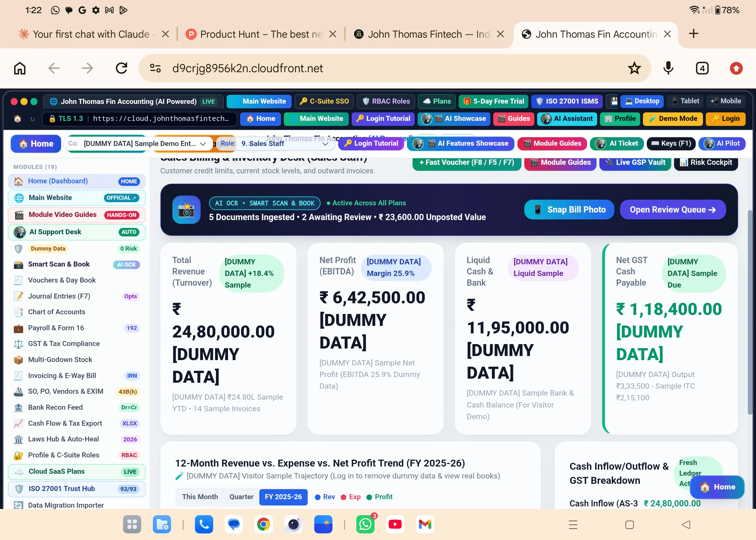Open Smart Scan & Book module
Image resolution: width=756 pixels, height=540 pixels.
[x=77, y=264]
